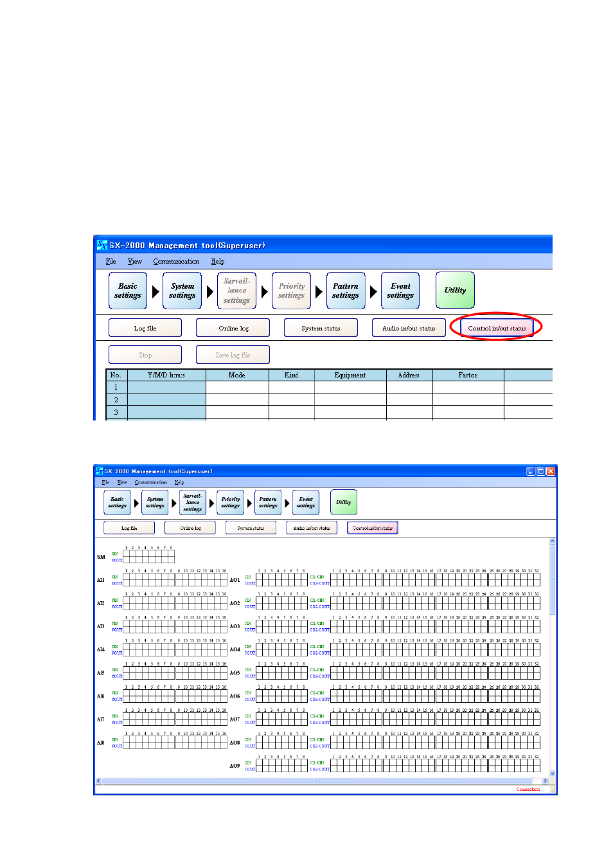Click System settings in the status grid window

pyautogui.click(x=155, y=502)
